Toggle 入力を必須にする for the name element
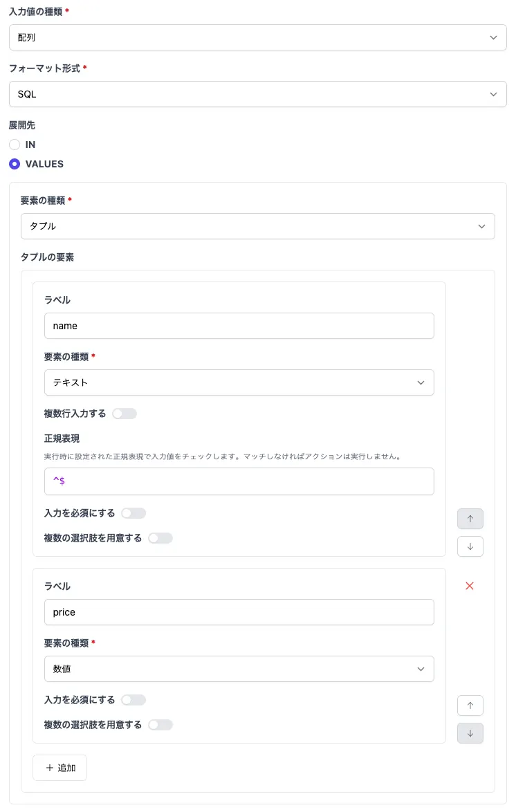 coord(133,513)
